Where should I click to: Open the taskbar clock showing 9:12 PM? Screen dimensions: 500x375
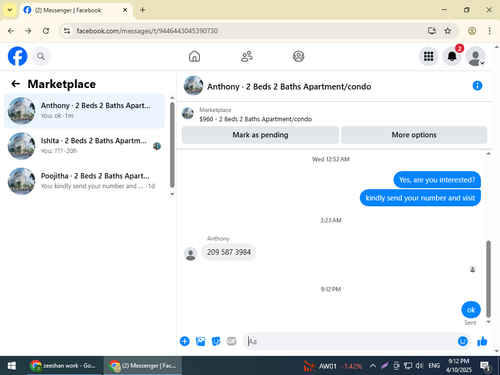459,366
